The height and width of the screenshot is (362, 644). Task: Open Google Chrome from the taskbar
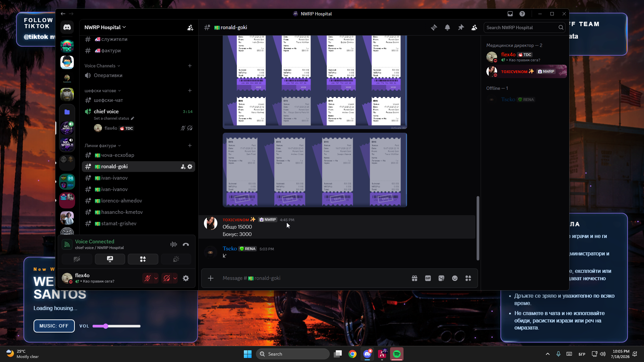point(353,354)
